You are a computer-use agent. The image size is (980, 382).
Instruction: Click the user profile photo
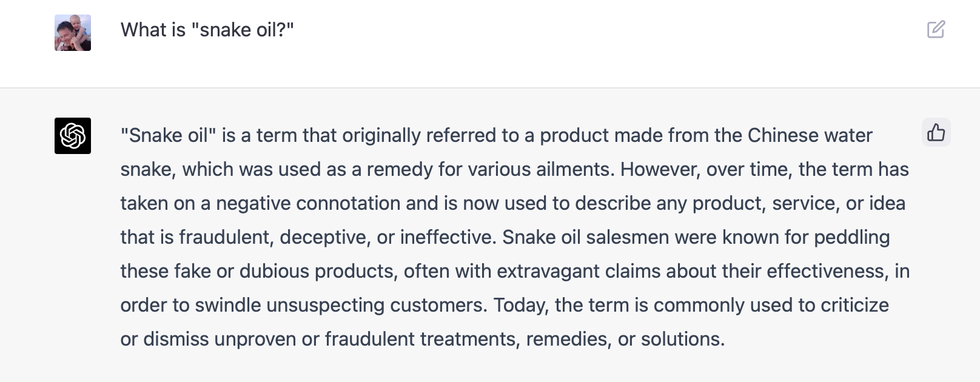tap(73, 33)
